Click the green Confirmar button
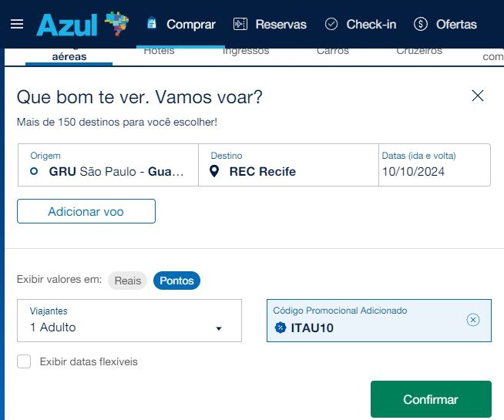The width and height of the screenshot is (504, 420). coord(431,399)
